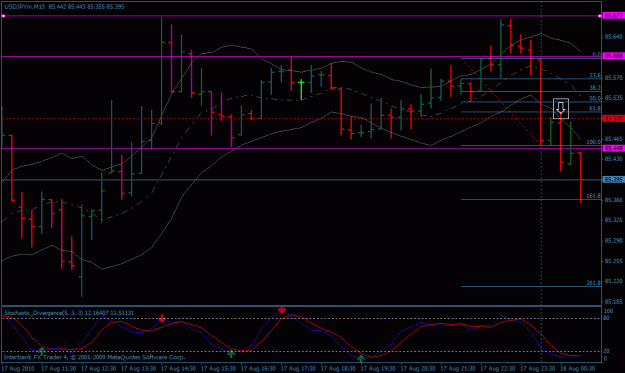
Task: Click the Interbank FX Trader 4 copyright text
Action: pyautogui.click(x=94, y=357)
